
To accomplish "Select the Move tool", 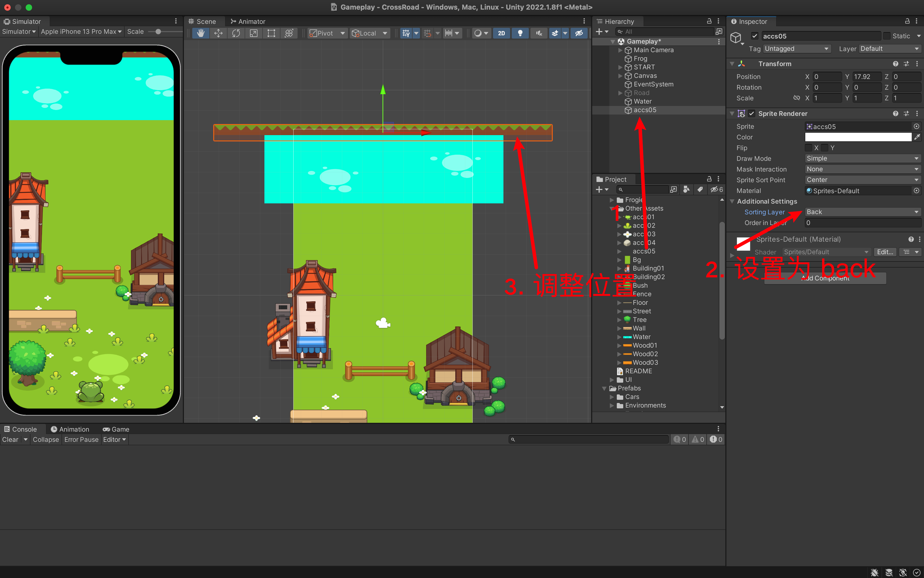I will 218,33.
